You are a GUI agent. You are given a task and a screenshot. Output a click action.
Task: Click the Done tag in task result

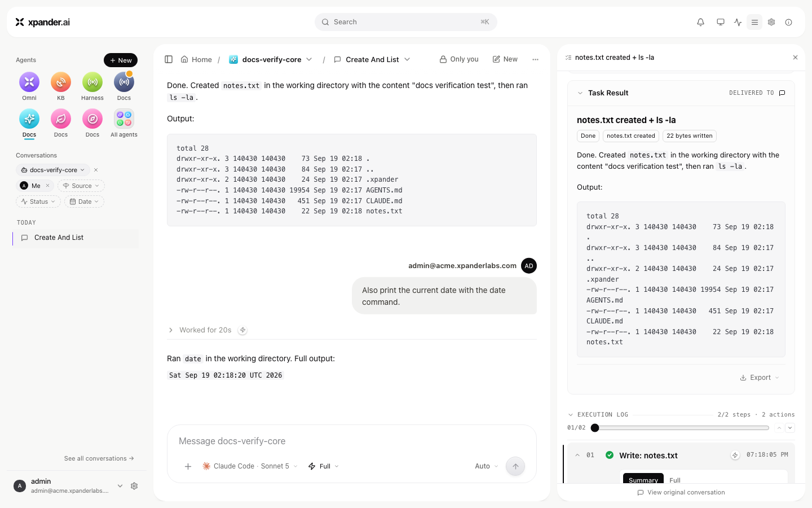tap(588, 136)
